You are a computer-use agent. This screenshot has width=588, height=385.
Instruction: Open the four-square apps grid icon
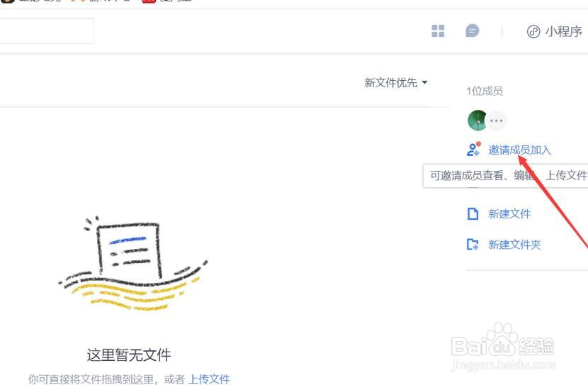[438, 31]
